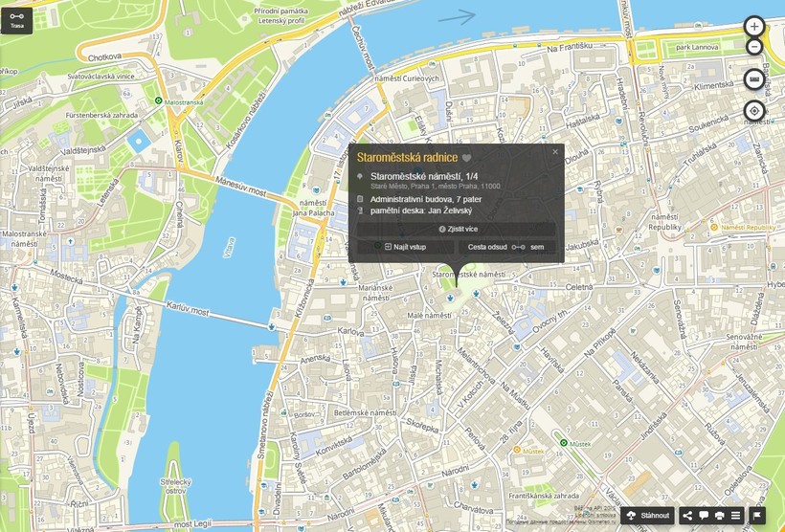The image size is (785, 532).
Task: Click the Svatováclavská vinice label
Action: (101, 77)
